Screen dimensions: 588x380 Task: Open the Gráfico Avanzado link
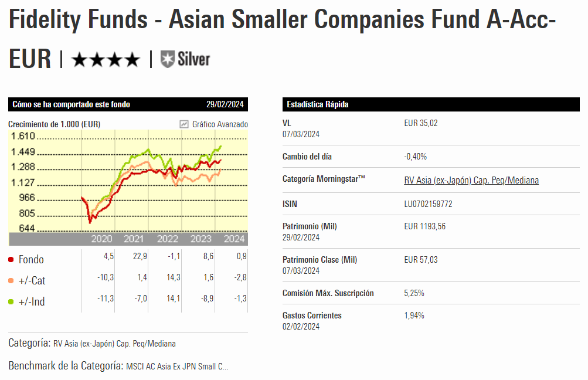pos(220,124)
